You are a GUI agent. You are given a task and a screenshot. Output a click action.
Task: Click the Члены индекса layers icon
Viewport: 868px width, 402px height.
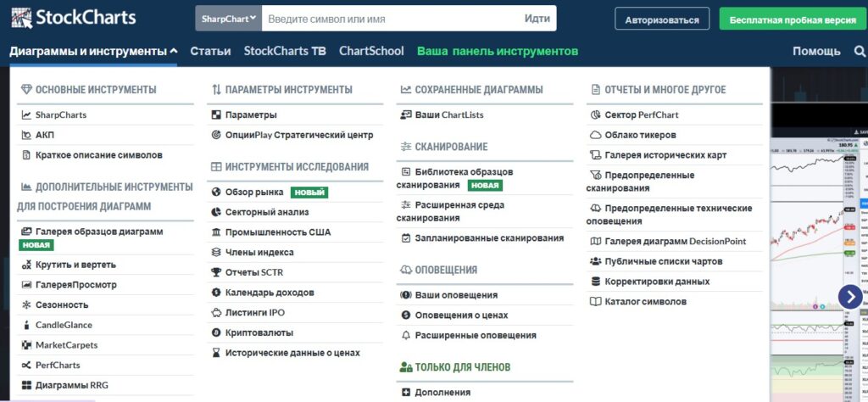216,253
